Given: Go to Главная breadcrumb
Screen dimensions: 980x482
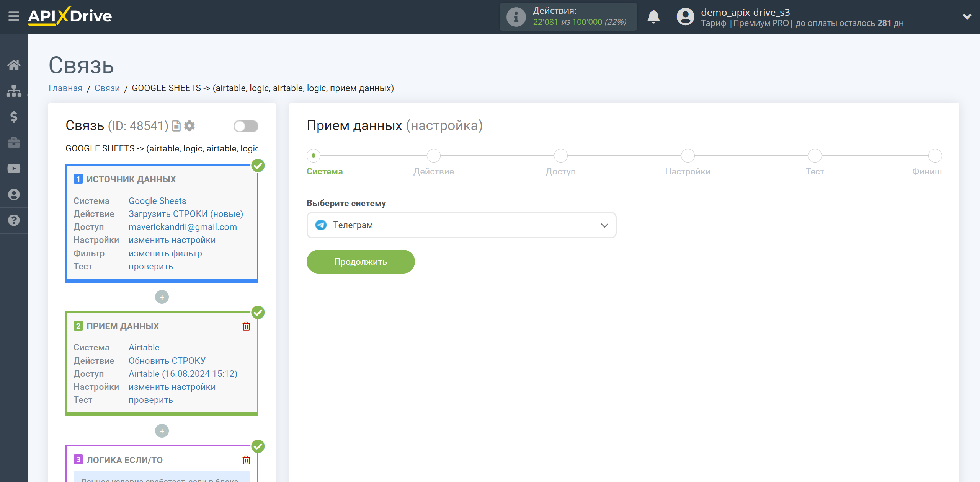Looking at the screenshot, I should [65, 88].
